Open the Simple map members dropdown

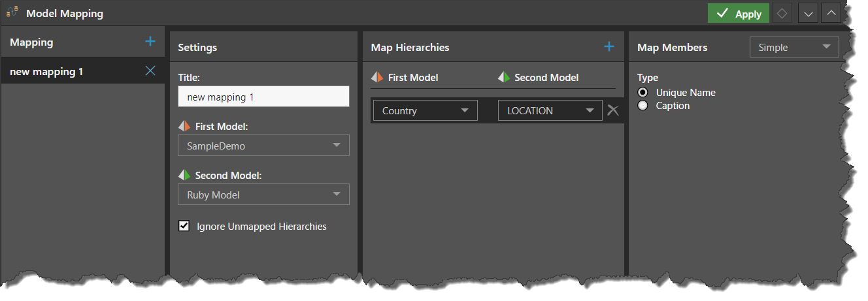click(793, 47)
